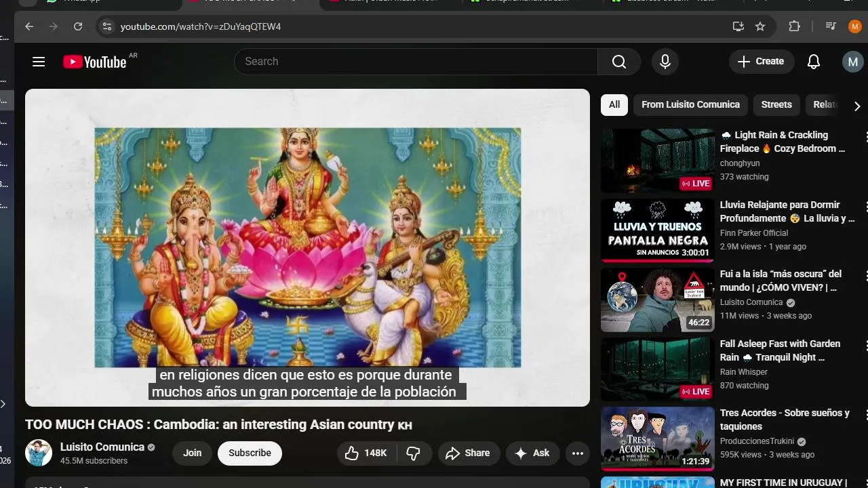This screenshot has width=868, height=488.
Task: Subscribe to Luisito Comunica
Action: coord(250,453)
